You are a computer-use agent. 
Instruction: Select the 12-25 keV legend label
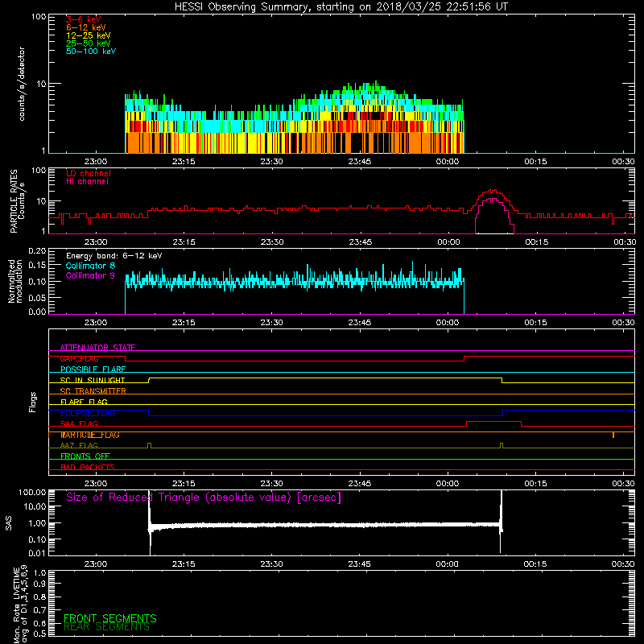coord(89,35)
